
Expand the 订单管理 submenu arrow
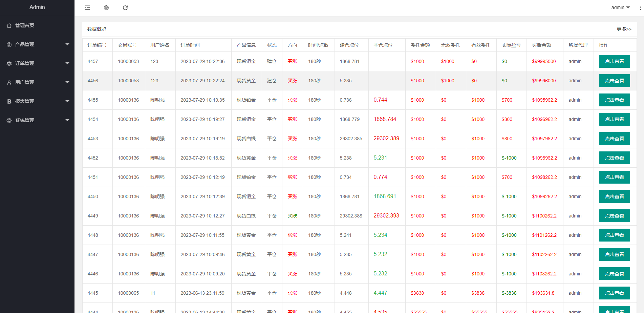click(x=67, y=63)
